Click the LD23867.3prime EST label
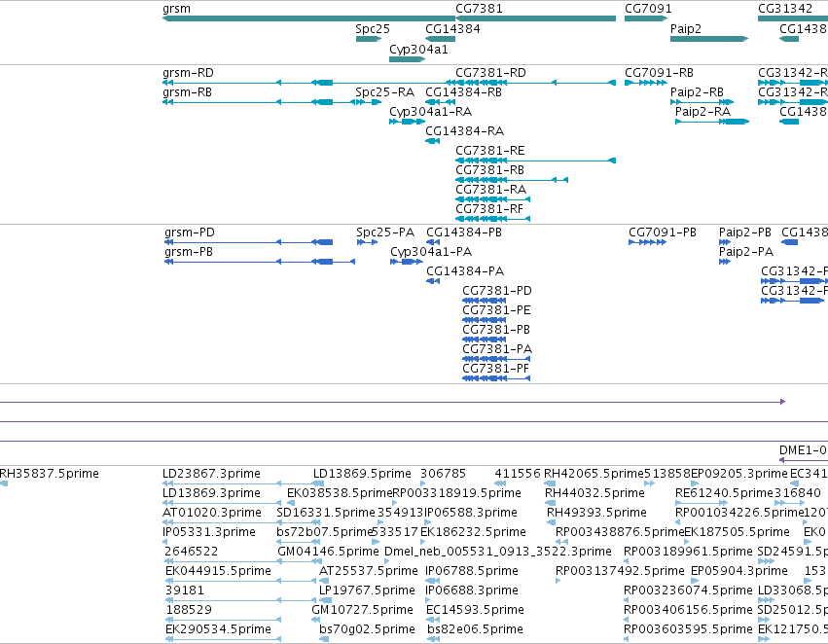The height and width of the screenshot is (644, 828). coord(211,474)
